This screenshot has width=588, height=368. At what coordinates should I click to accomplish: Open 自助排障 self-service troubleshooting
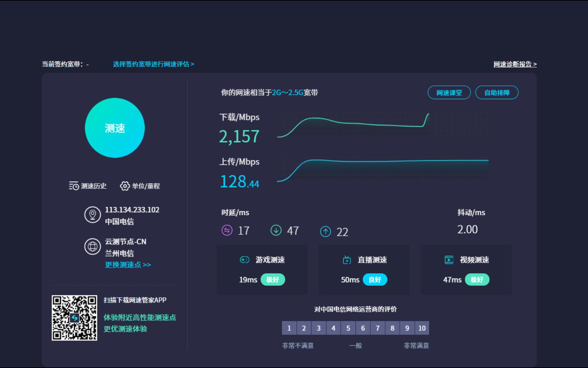tap(497, 92)
